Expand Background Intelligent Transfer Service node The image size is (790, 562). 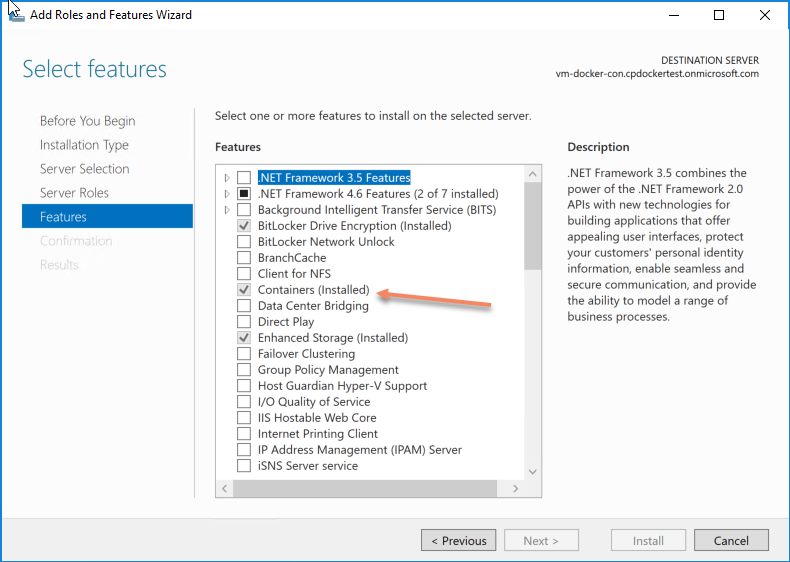click(227, 210)
